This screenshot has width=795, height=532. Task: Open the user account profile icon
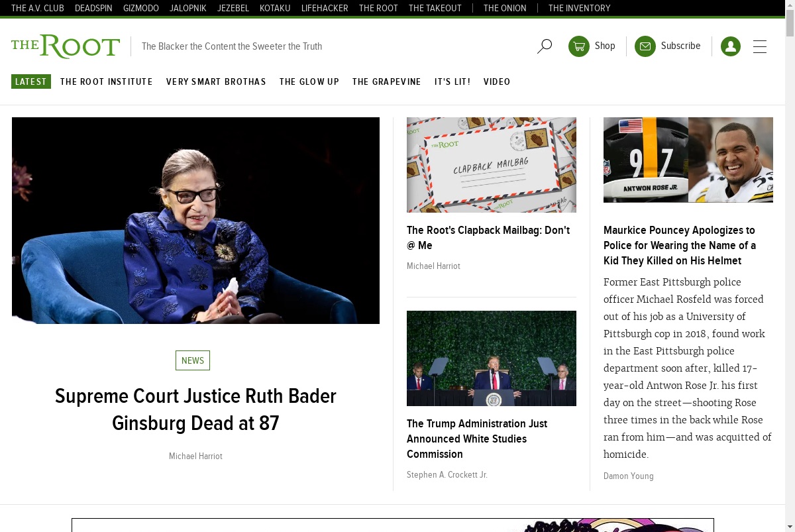[x=731, y=46]
